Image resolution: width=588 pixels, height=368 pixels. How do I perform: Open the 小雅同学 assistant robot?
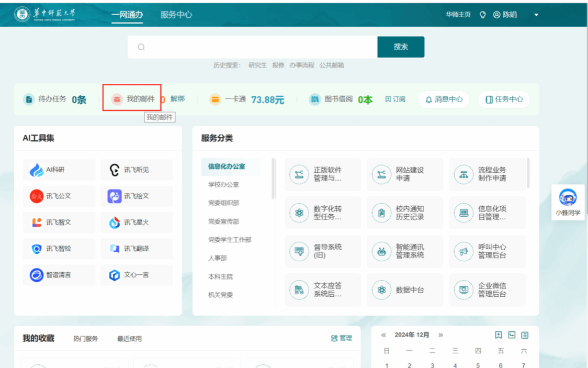pos(568,198)
